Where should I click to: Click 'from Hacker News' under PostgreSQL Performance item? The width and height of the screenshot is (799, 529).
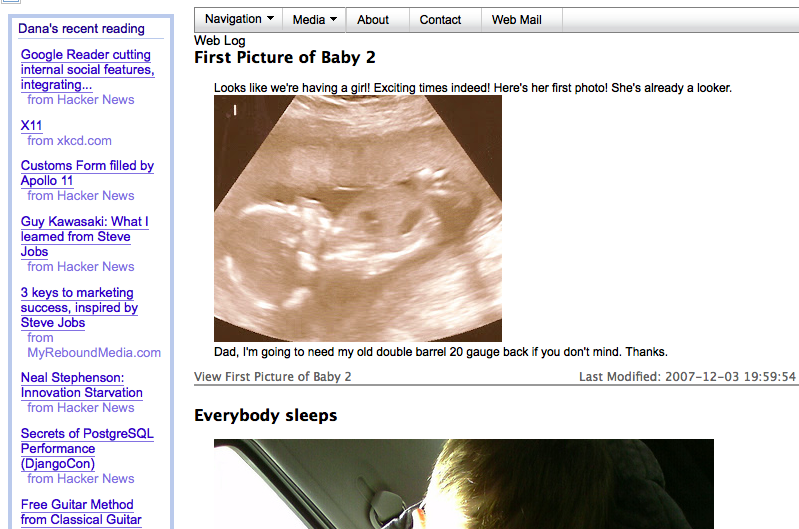tap(81, 479)
